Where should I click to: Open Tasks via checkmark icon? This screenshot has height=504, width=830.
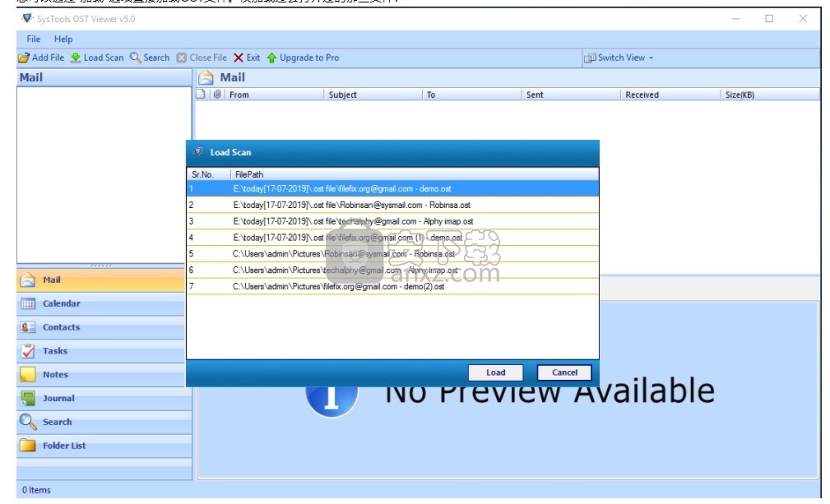(x=27, y=350)
